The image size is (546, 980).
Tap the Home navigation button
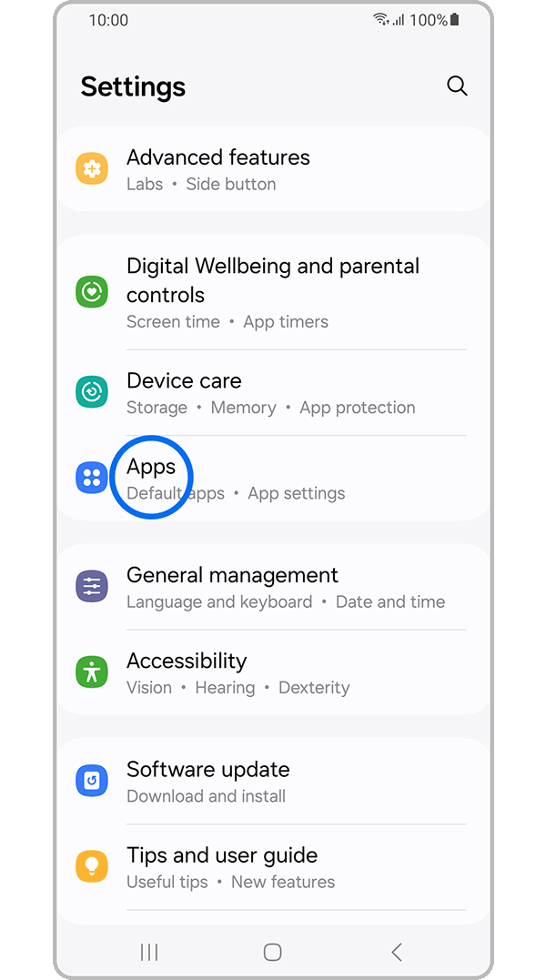(272, 952)
